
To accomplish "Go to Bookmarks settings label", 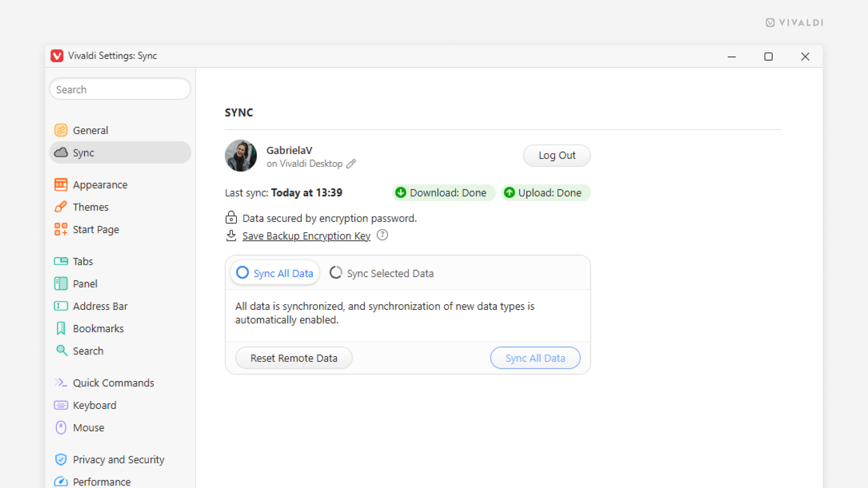I will pyautogui.click(x=98, y=328).
